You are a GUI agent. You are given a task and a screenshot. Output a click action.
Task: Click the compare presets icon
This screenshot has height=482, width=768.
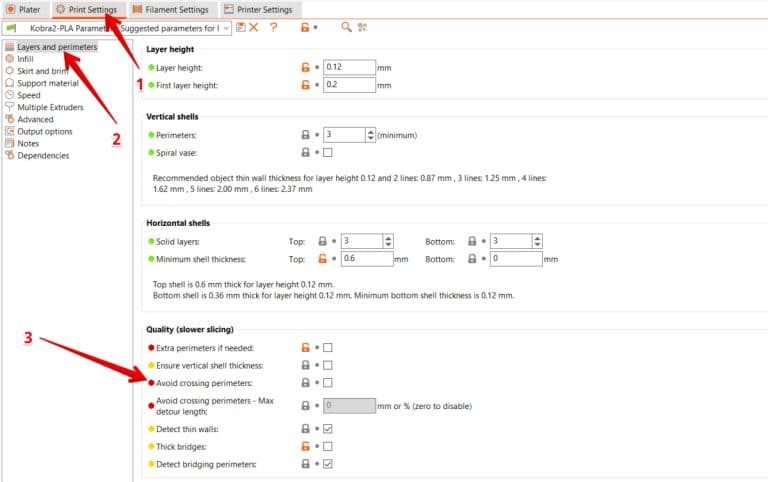pos(362,28)
